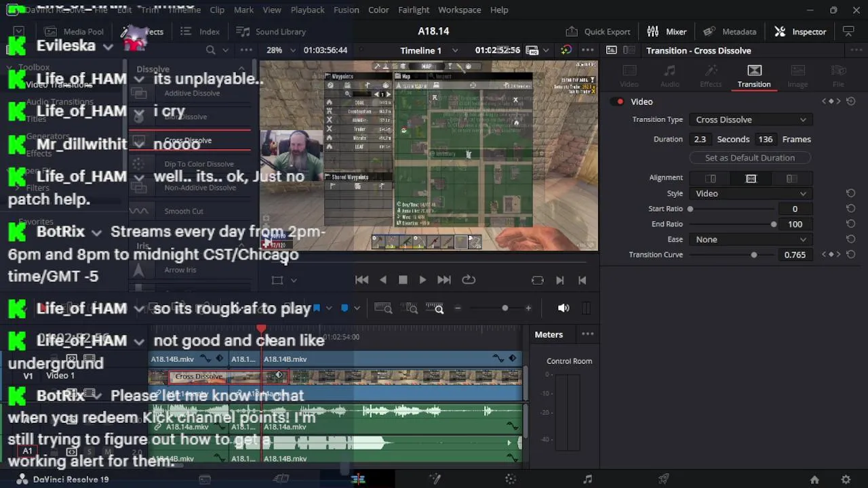Click the Detail Zoom icon
Screen dimensions: 868x488
tap(410, 308)
